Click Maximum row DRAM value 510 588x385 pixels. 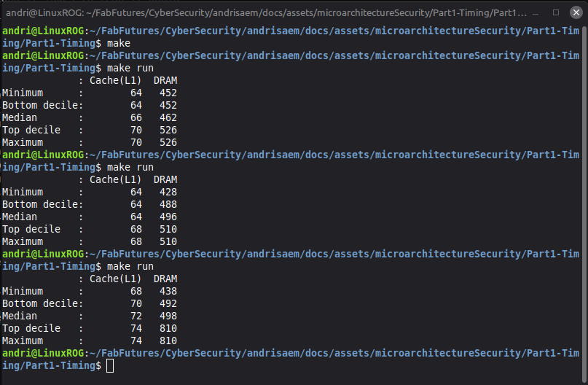click(x=168, y=241)
